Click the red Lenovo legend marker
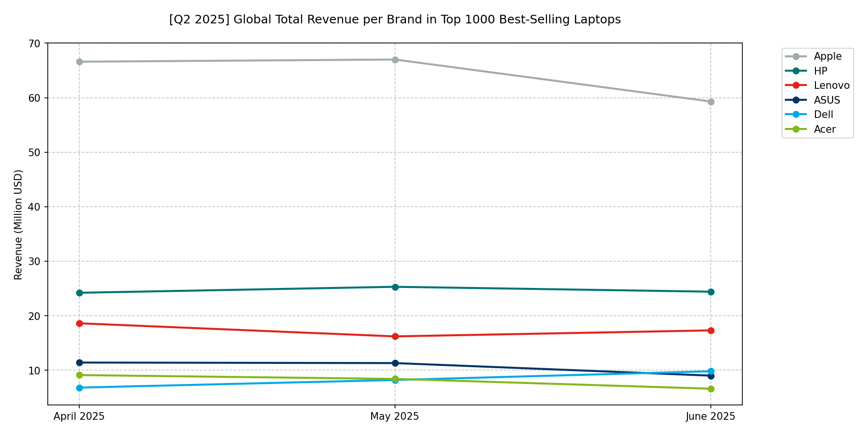 click(x=796, y=85)
